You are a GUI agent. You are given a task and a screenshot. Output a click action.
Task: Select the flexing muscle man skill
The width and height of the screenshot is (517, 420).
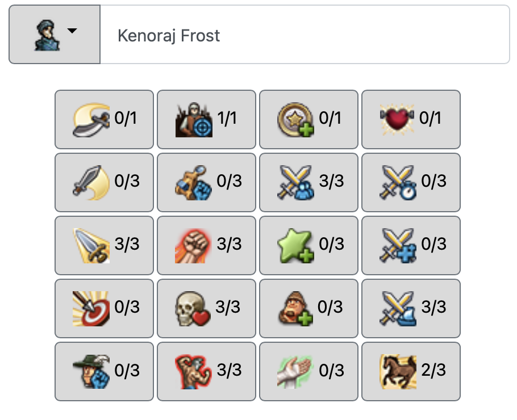point(206,371)
